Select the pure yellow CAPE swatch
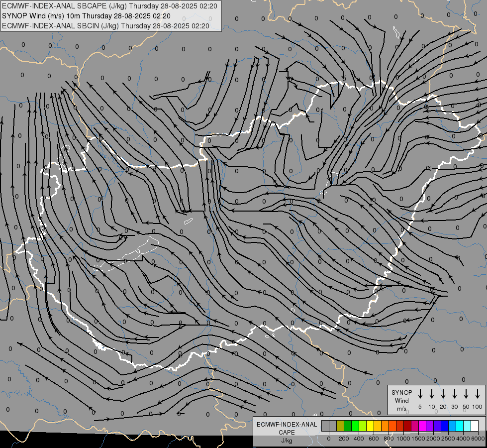 tap(370, 426)
